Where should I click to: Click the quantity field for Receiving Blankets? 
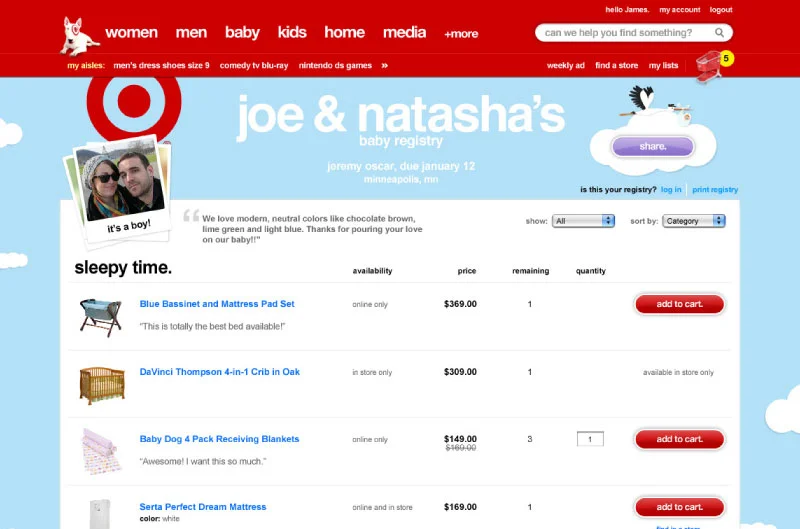pos(590,439)
